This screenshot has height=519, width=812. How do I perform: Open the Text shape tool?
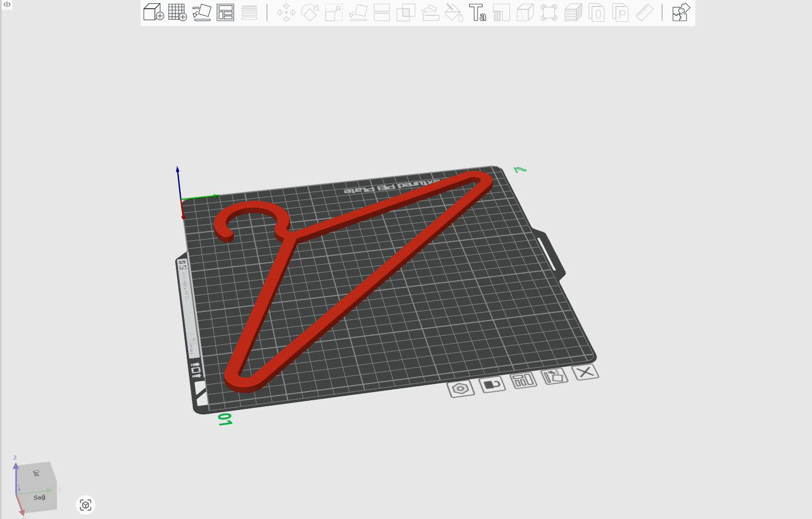pos(478,12)
